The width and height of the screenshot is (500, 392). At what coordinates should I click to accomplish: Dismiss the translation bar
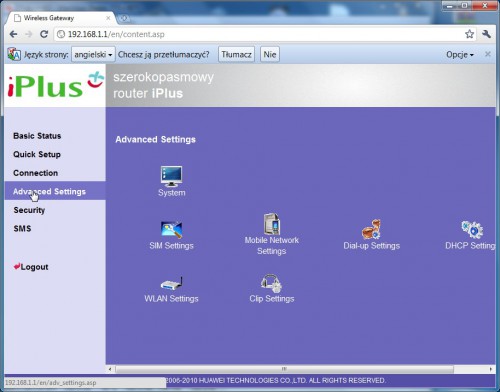(488, 54)
